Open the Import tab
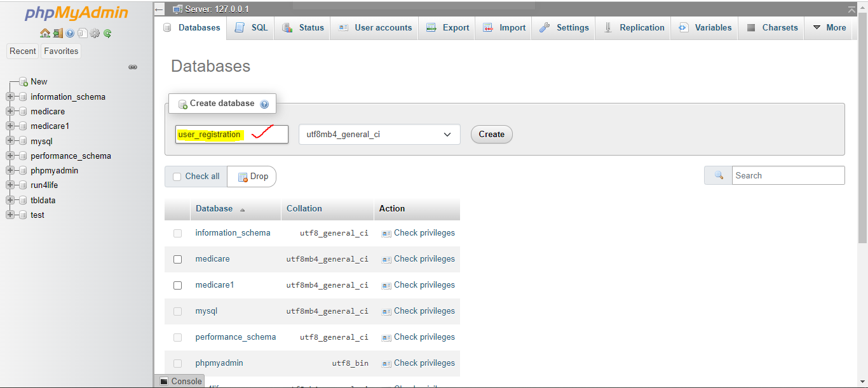This screenshot has width=868, height=388. click(503, 27)
